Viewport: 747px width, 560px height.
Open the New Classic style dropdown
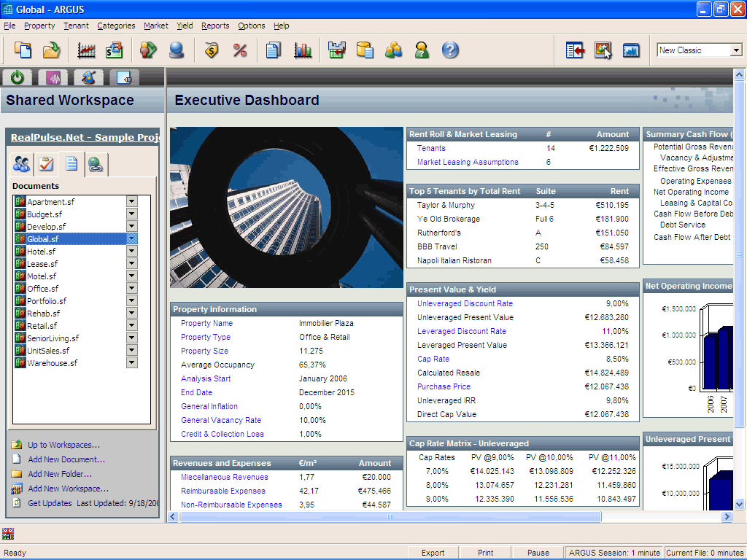[x=736, y=50]
